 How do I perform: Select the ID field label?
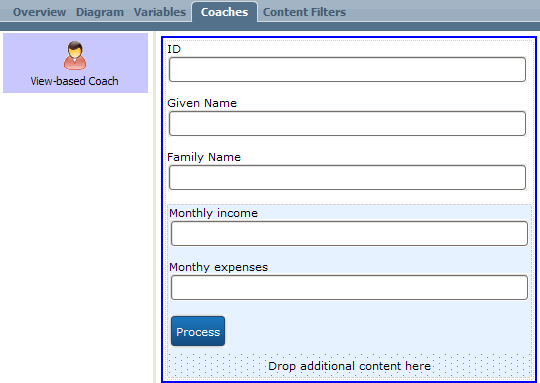click(x=174, y=49)
